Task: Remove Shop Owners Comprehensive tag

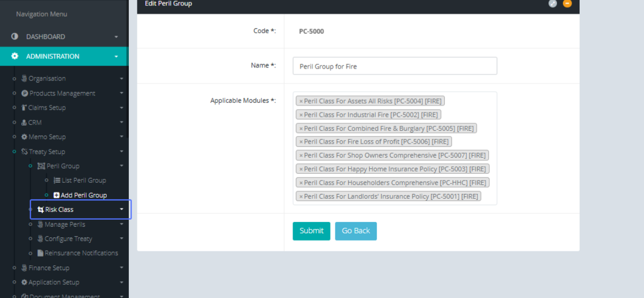Action: click(301, 155)
